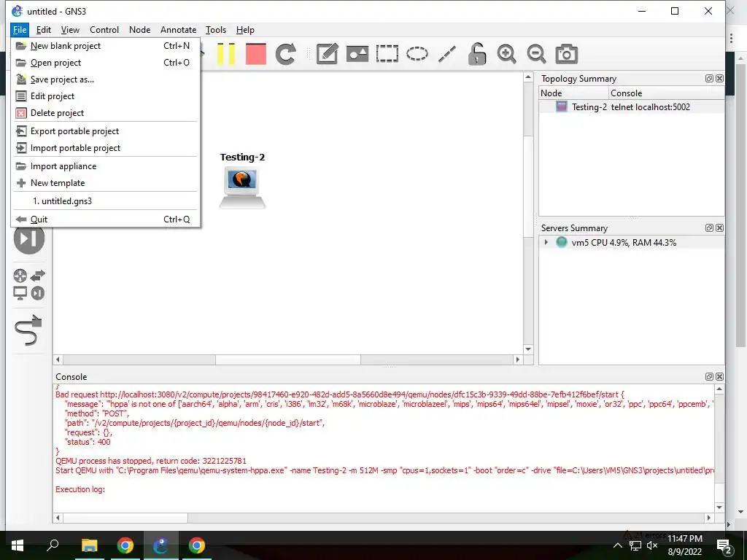Float the Servers Summary panel
This screenshot has height=560, width=747.
pos(709,228)
